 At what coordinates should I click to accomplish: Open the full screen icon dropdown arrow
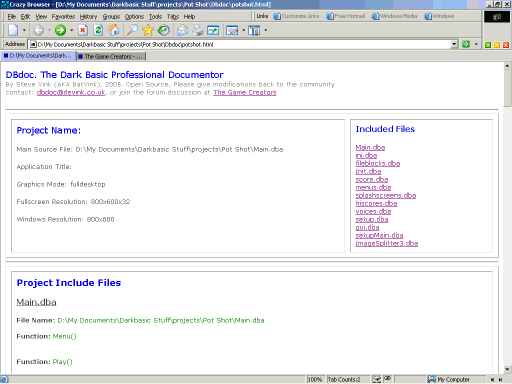(243, 30)
